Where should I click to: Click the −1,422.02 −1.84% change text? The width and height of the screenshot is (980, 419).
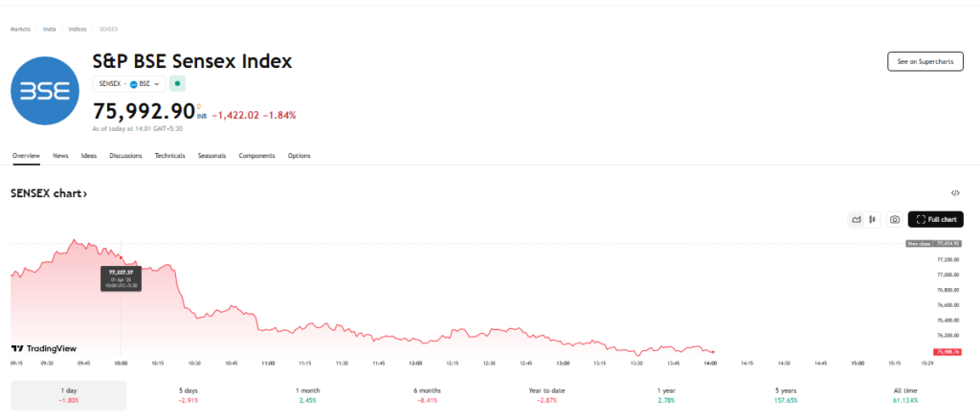[x=254, y=116]
